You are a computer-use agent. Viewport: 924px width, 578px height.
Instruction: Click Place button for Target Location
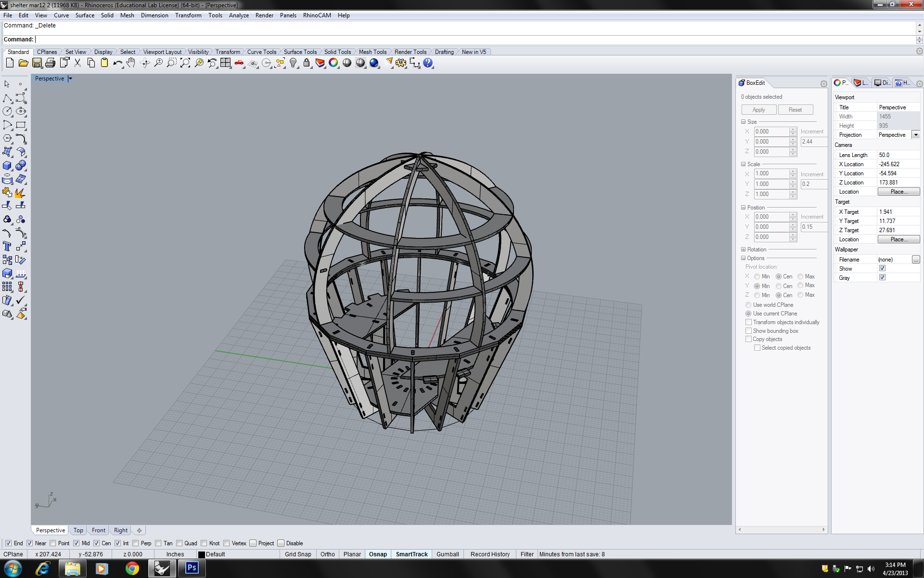898,239
